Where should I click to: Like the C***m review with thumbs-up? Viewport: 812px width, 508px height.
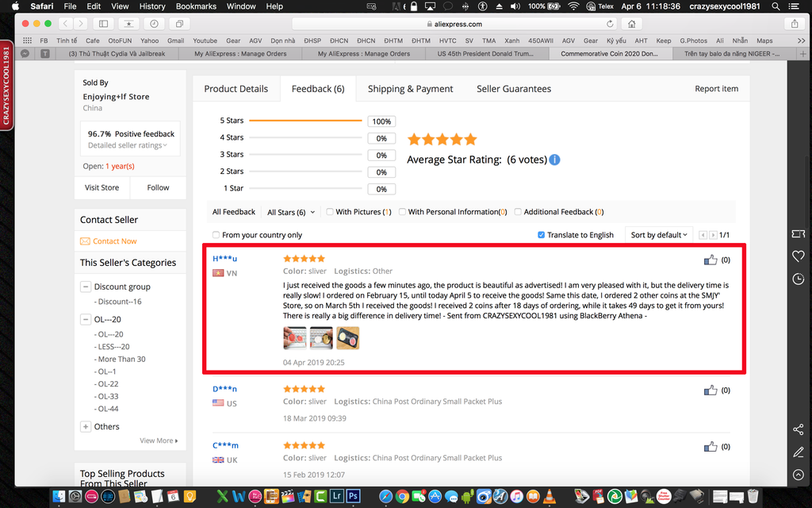click(710, 446)
